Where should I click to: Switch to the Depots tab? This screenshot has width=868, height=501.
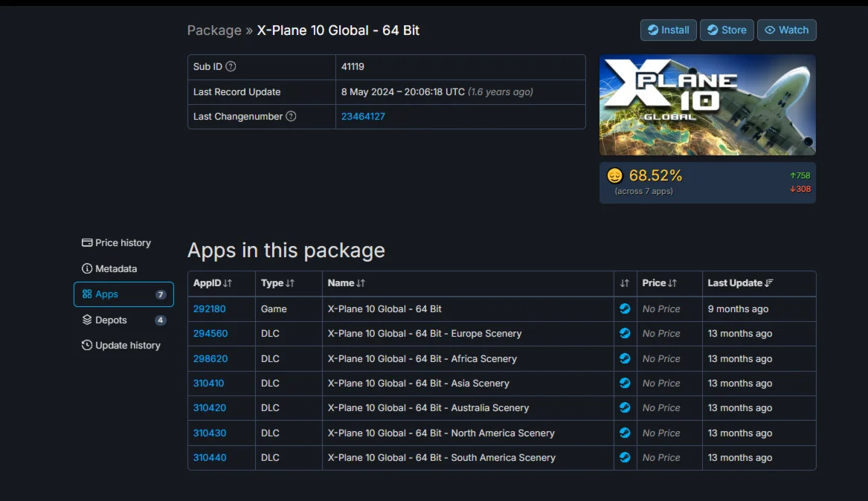123,320
